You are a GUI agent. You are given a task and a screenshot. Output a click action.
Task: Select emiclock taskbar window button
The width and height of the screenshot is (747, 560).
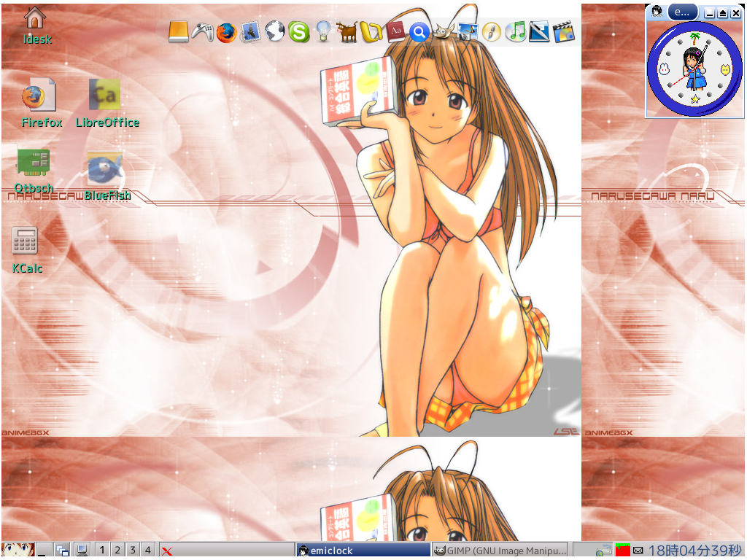tap(363, 551)
